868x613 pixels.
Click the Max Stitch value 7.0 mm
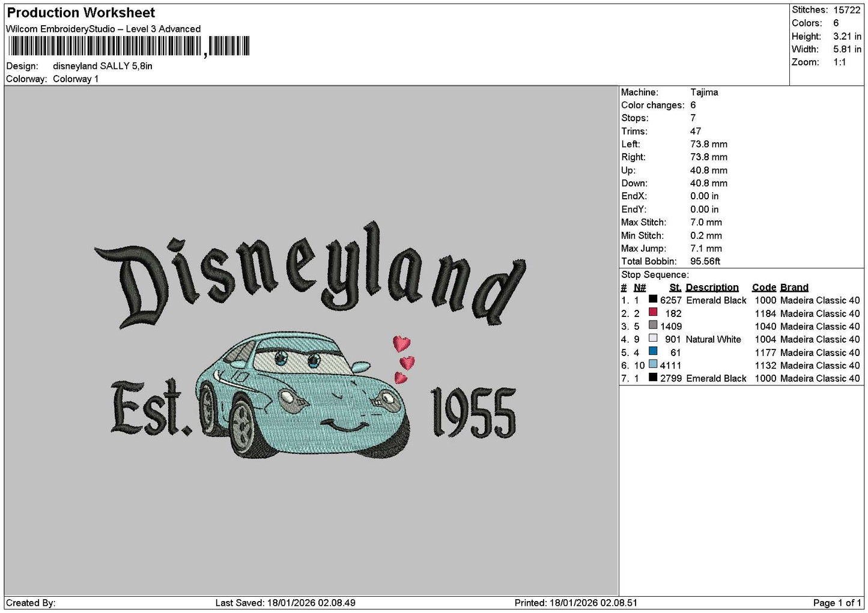[x=706, y=222]
